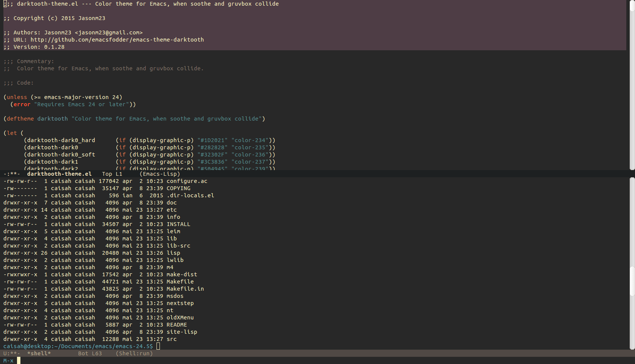
Task: Click the (Shell:run) mode indicator
Action: [134, 353]
